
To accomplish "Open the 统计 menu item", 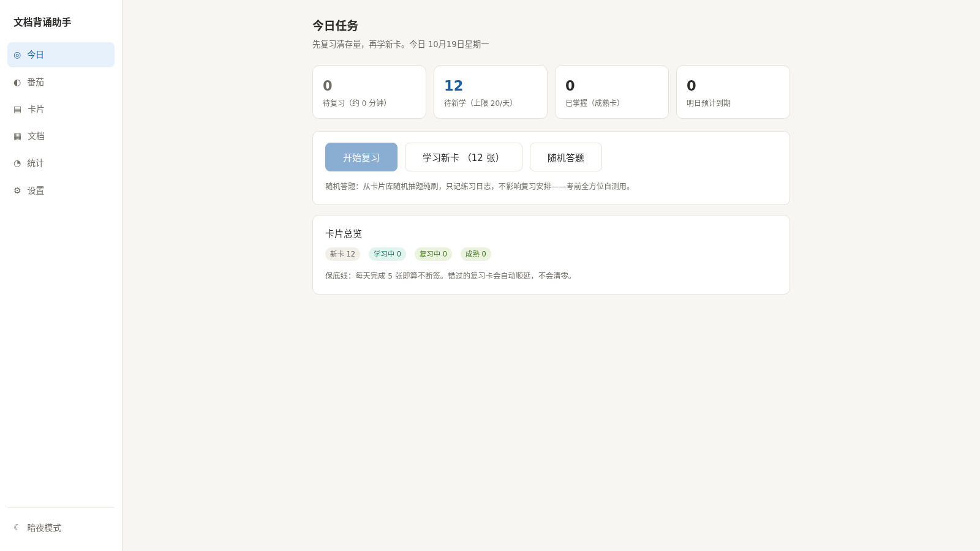I will pyautogui.click(x=61, y=163).
